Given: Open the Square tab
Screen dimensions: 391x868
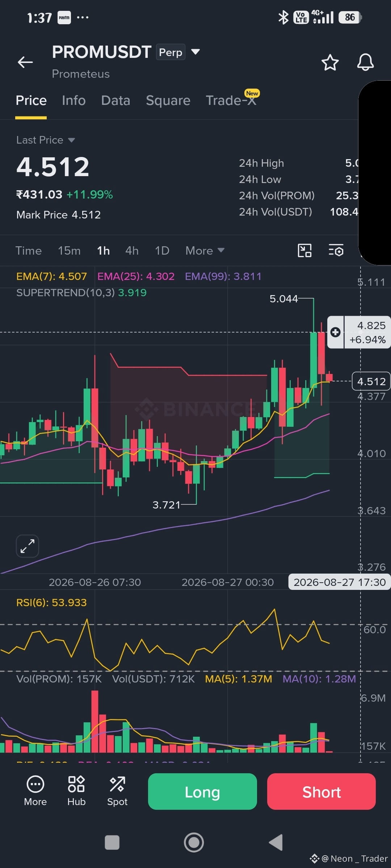Looking at the screenshot, I should tap(168, 101).
